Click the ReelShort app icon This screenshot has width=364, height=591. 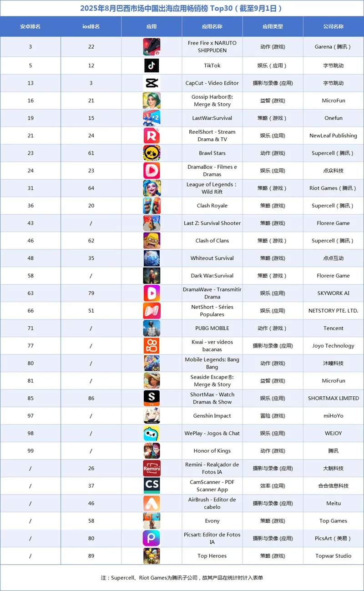click(152, 136)
